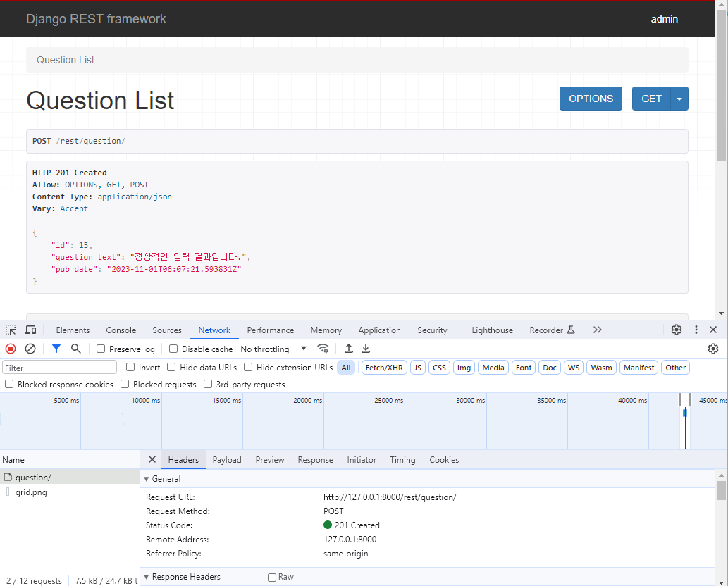Screen dimensions: 728x586
Task: Check Hide extension URLs
Action: (x=248, y=368)
